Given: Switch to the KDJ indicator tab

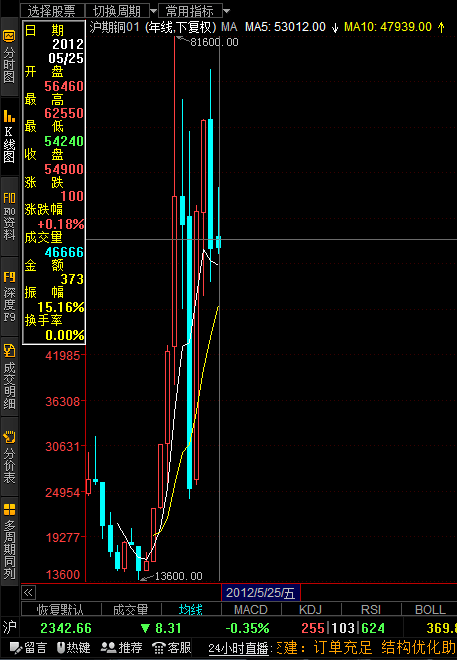Looking at the screenshot, I should coord(311,609).
